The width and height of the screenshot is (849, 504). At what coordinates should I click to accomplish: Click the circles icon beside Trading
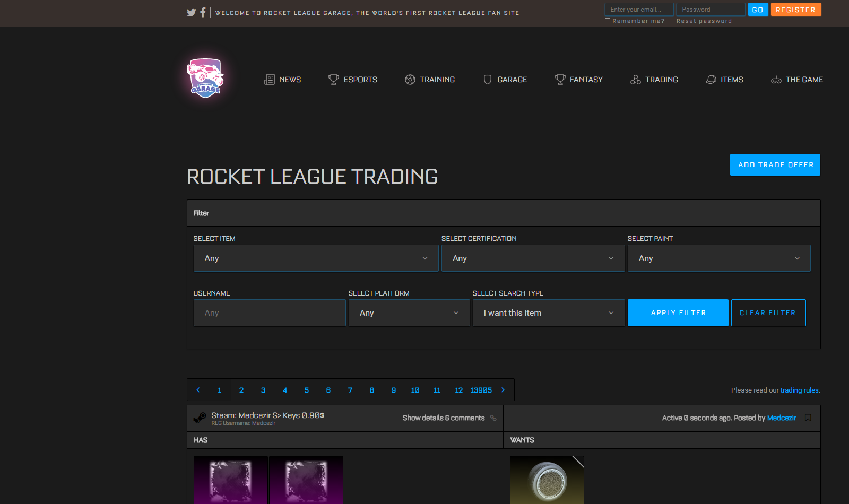click(636, 80)
